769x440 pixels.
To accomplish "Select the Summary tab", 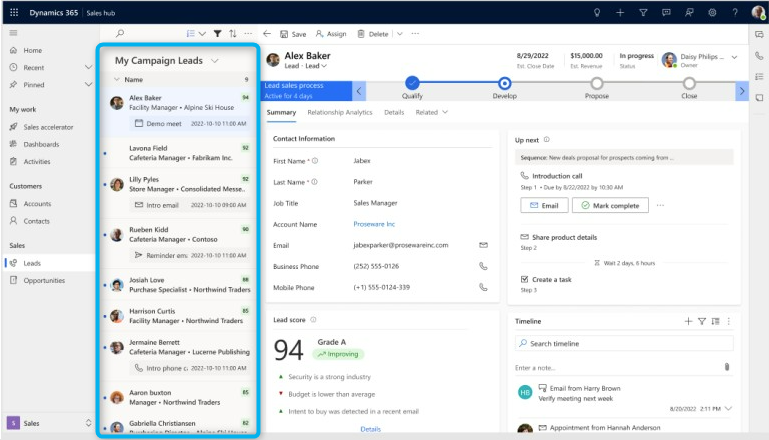I will click(x=281, y=112).
